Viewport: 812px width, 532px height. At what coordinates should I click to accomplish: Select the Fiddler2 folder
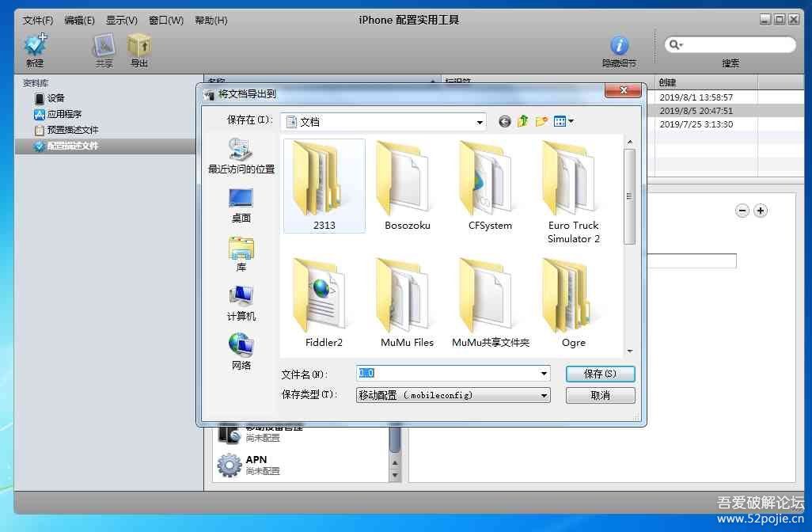coord(324,302)
